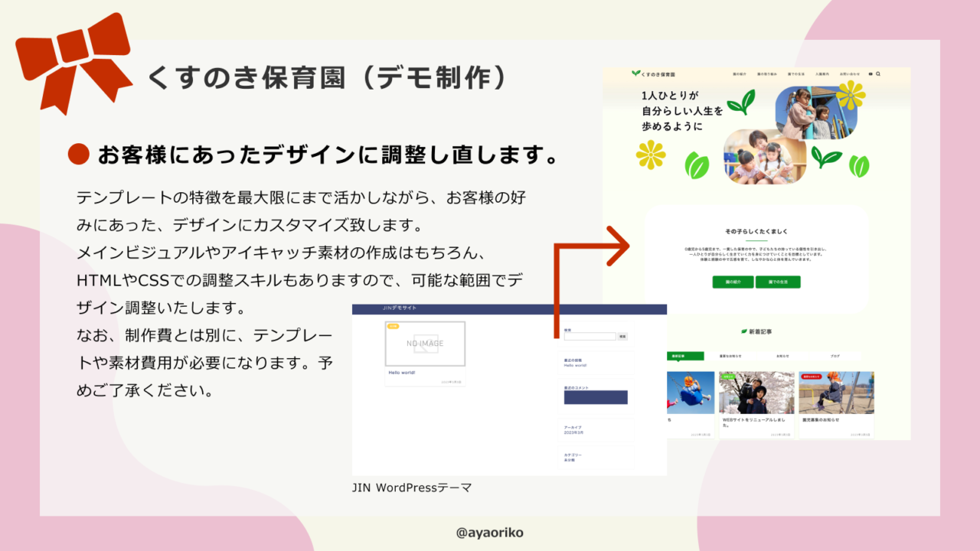
Task: Open the お知らせ tab in the news list
Action: pyautogui.click(x=782, y=356)
